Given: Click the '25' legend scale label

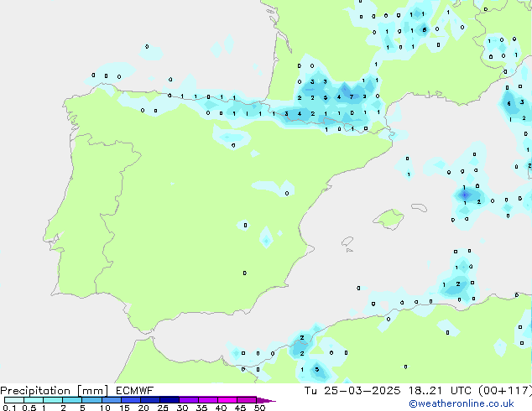Looking at the screenshot, I should click(163, 408).
